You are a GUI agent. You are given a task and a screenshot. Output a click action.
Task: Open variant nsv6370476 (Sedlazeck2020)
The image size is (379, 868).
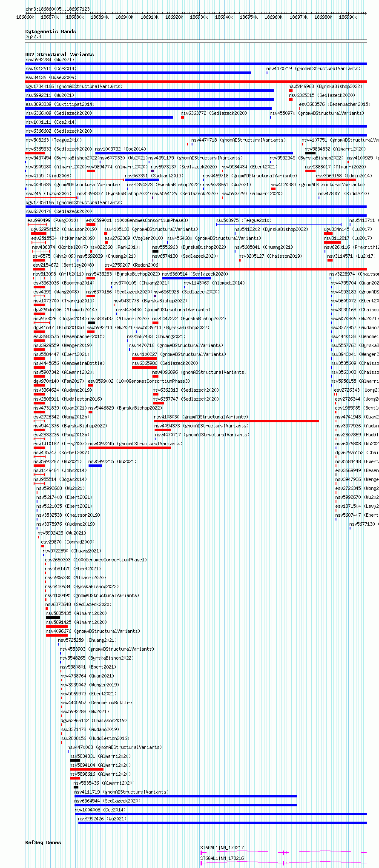59,211
